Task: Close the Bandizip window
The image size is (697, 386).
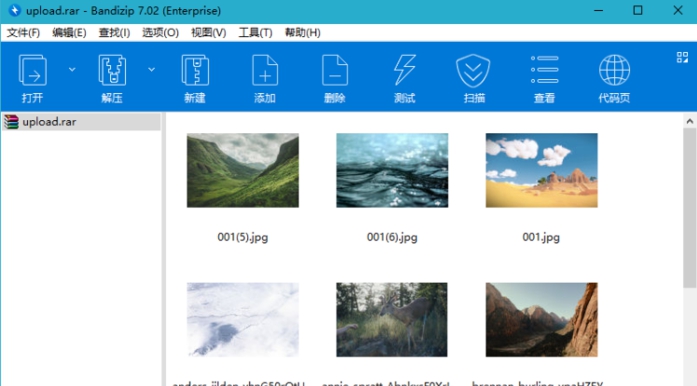Action: pos(677,10)
